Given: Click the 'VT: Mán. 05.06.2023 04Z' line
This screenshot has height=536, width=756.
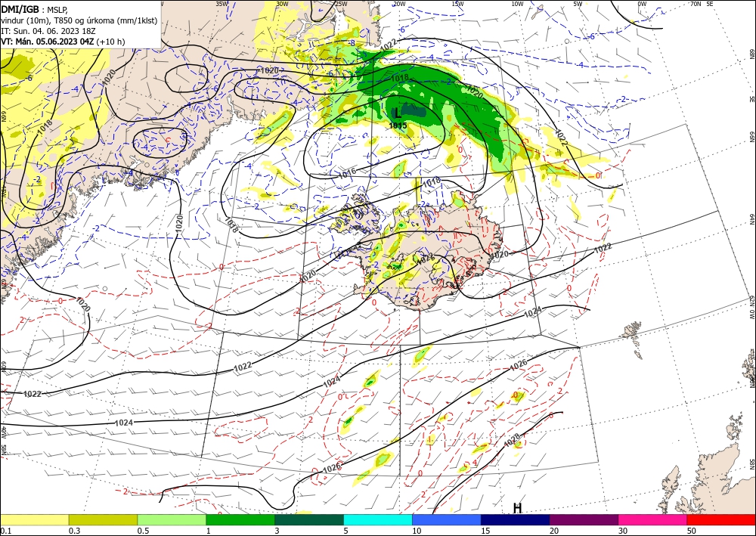Looking at the screenshot, I should pyautogui.click(x=48, y=42).
